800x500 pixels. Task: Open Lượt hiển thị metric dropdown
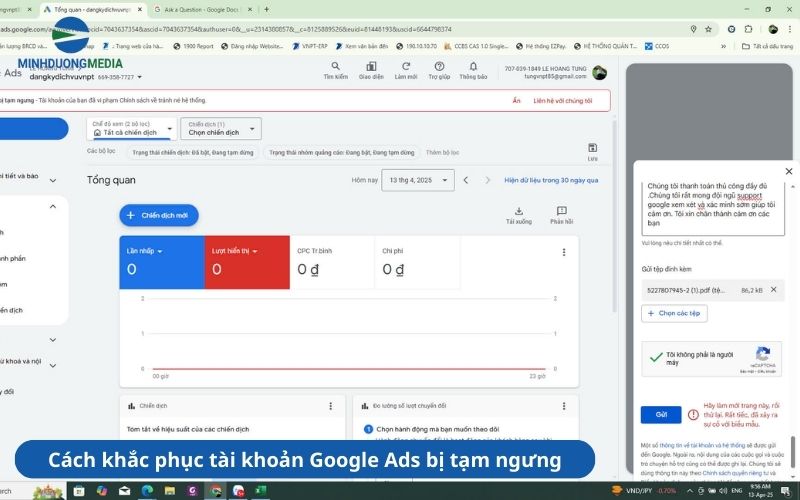click(x=235, y=251)
